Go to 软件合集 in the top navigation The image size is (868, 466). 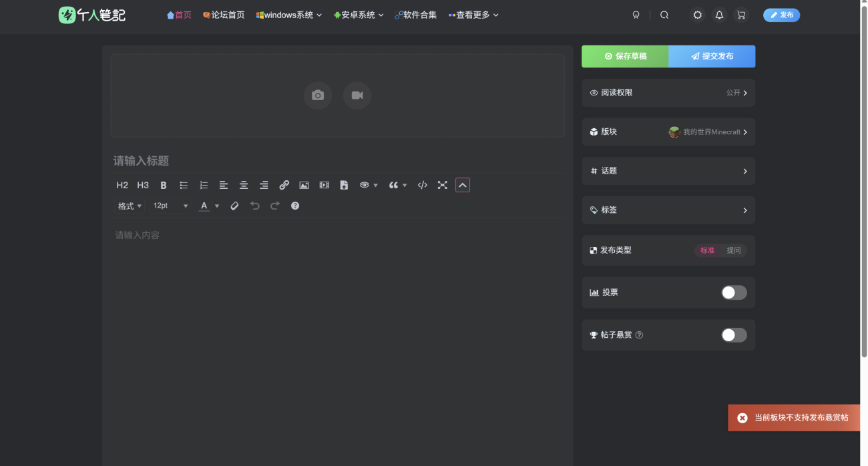415,15
